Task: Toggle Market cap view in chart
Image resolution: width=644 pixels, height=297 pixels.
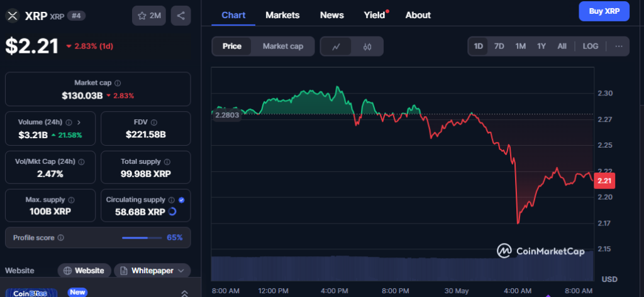Action: coord(283,46)
